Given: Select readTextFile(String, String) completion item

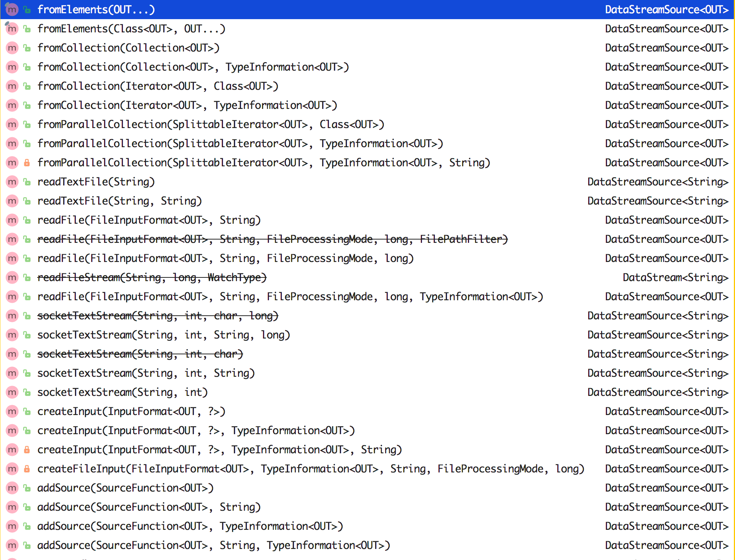Looking at the screenshot, I should [x=120, y=201].
